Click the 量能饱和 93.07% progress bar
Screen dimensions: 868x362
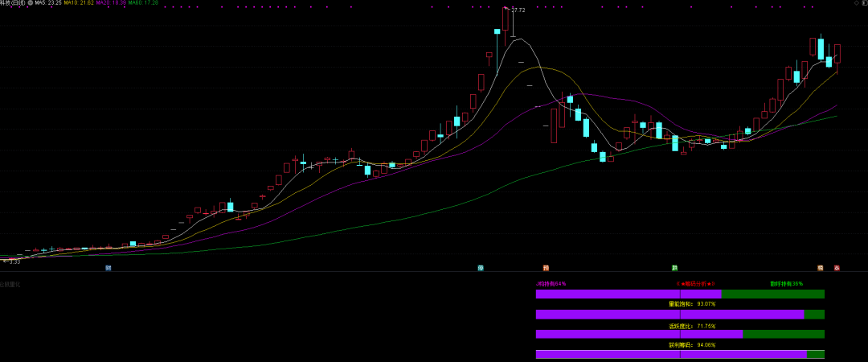680,315
